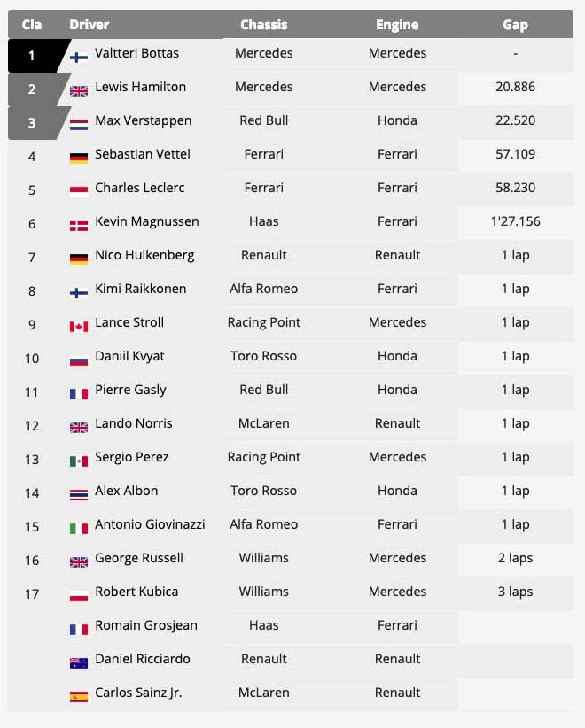
Task: Click the Mexico flag beside Sergio Perez
Action: coord(79,461)
